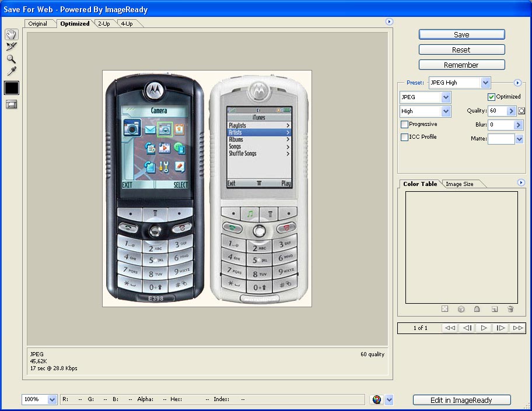The width and height of the screenshot is (532, 411).
Task: Open the compression quality dropdown showing High
Action: (425, 111)
